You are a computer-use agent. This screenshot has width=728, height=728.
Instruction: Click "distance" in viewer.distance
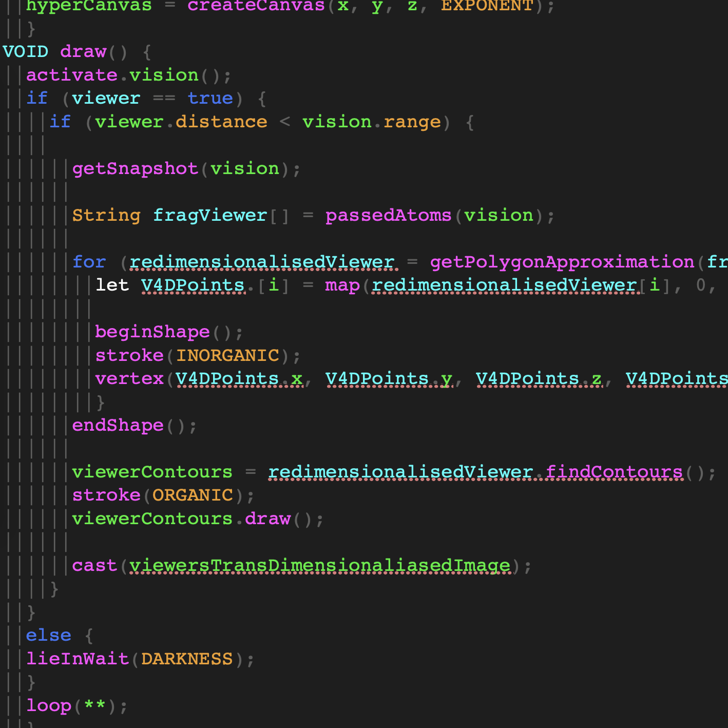[x=221, y=122]
